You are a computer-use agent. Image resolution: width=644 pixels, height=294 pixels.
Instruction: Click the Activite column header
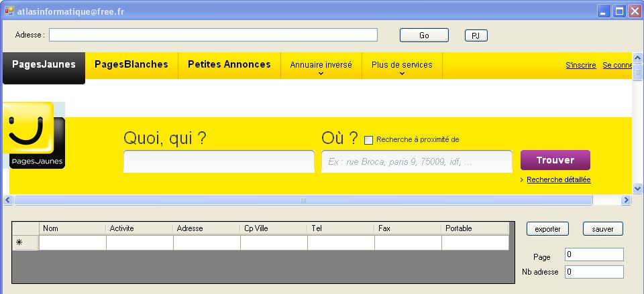(x=140, y=229)
